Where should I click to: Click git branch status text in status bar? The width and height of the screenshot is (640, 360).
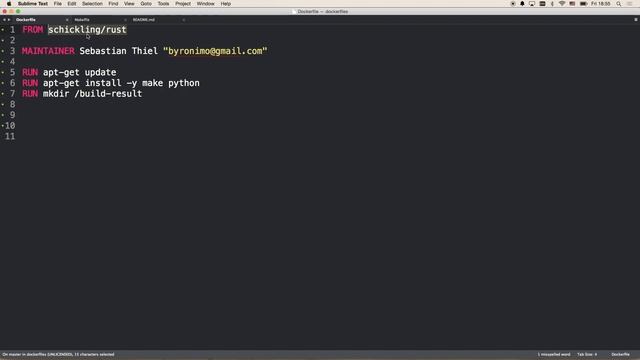point(58,354)
